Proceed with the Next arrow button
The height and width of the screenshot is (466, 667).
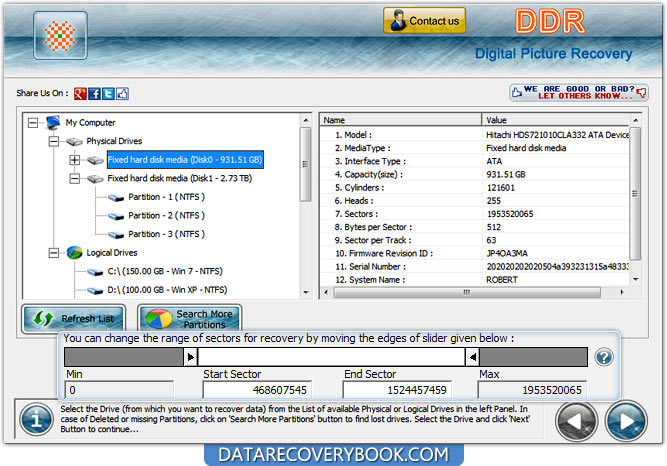pyautogui.click(x=626, y=421)
